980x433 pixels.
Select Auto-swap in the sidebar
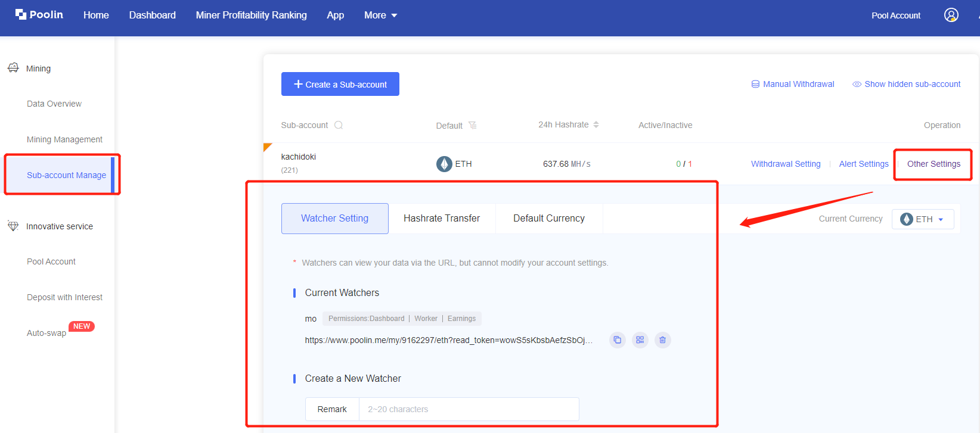click(46, 333)
